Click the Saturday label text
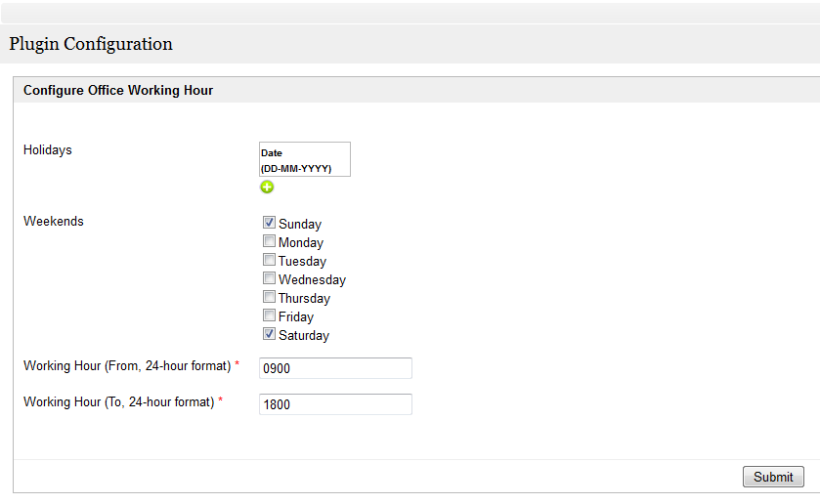The height and width of the screenshot is (504, 820). pyautogui.click(x=304, y=336)
